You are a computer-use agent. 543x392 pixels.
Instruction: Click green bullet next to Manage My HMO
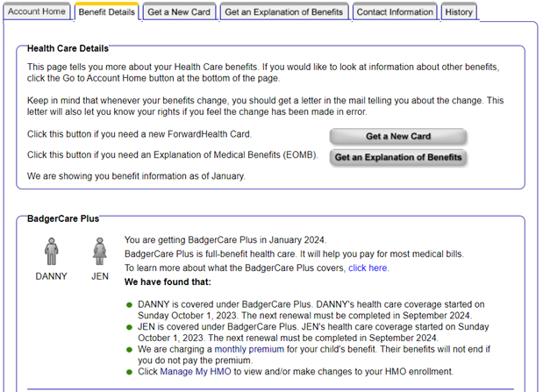[x=130, y=372]
